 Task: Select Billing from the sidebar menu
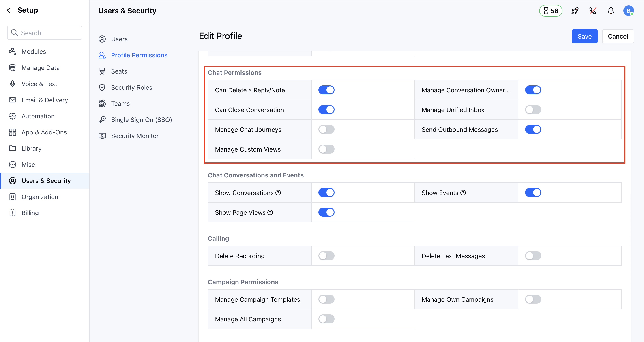point(30,213)
